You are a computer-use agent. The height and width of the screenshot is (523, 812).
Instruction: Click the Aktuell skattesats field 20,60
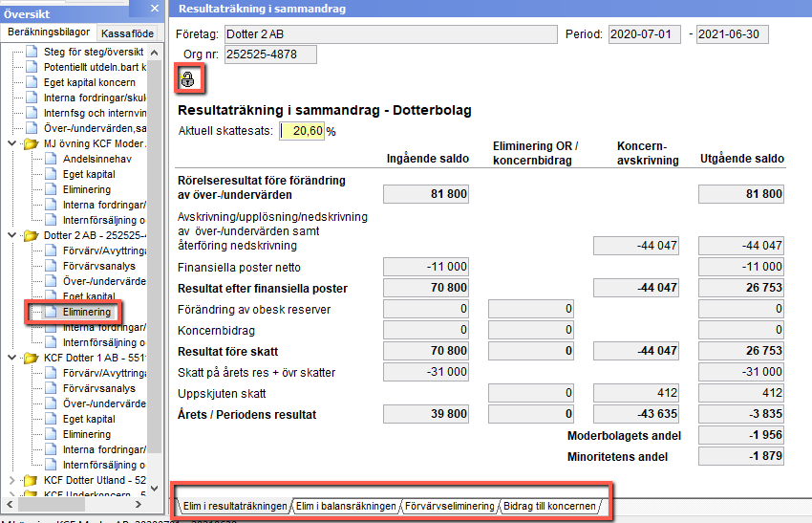[302, 131]
